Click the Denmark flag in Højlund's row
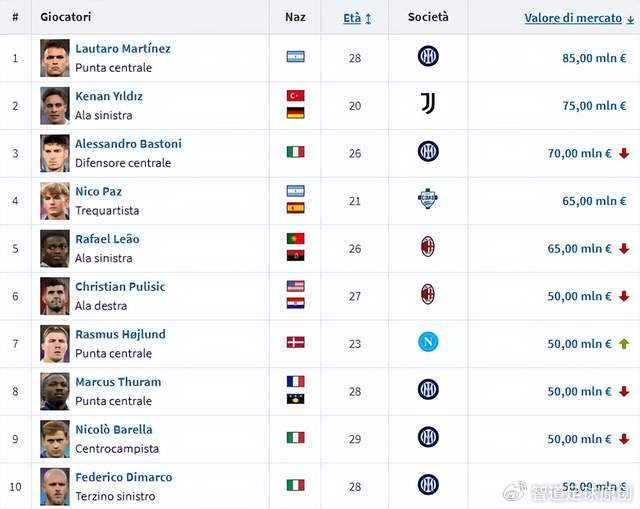 (x=295, y=342)
